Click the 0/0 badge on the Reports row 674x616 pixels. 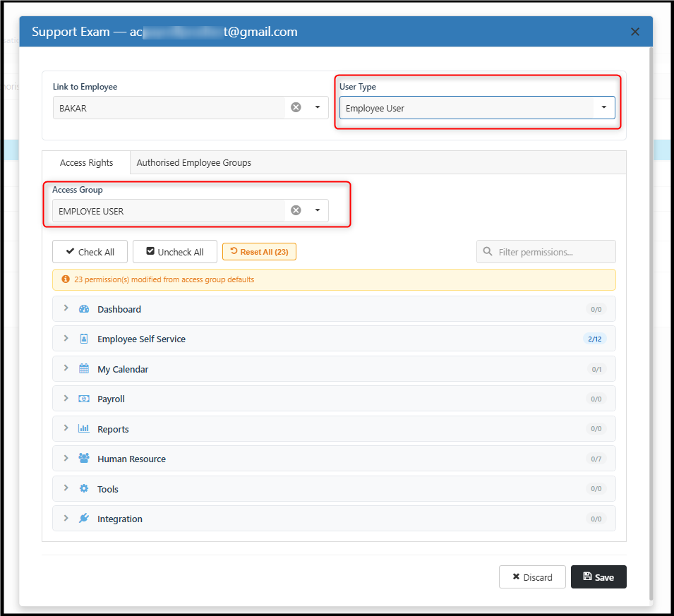click(596, 429)
